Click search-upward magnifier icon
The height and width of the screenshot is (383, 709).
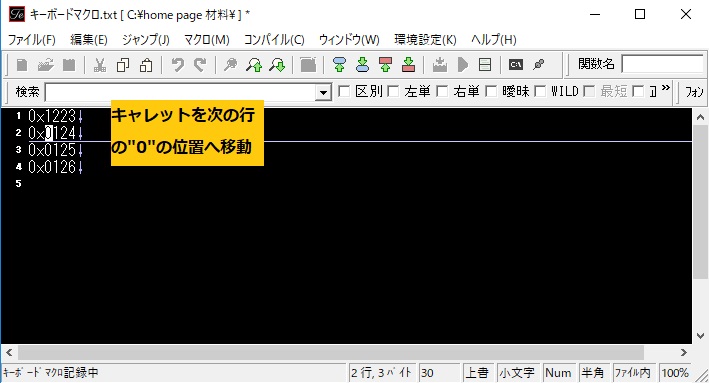pyautogui.click(x=254, y=65)
